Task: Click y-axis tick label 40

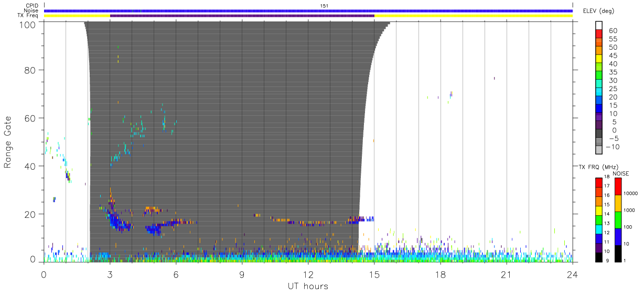Action: [x=31, y=166]
